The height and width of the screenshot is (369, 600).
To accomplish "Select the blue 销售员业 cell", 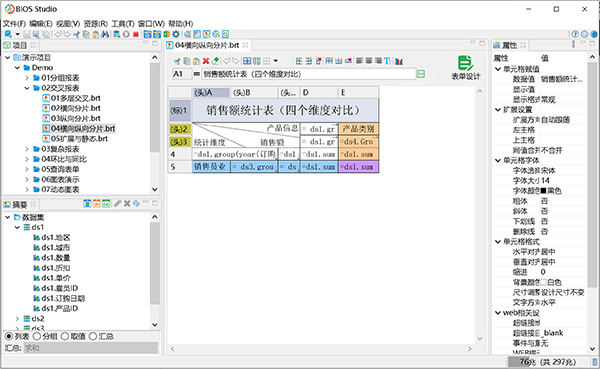I will click(211, 167).
